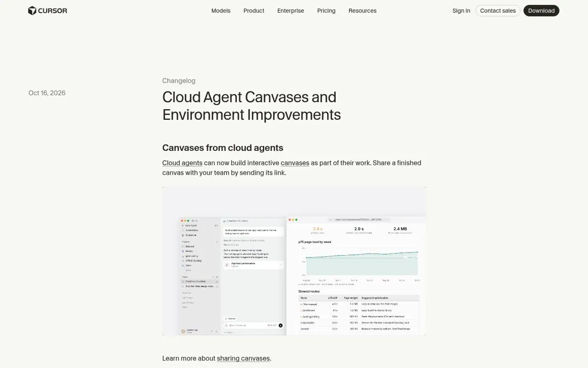Open the Models menu

click(x=221, y=11)
